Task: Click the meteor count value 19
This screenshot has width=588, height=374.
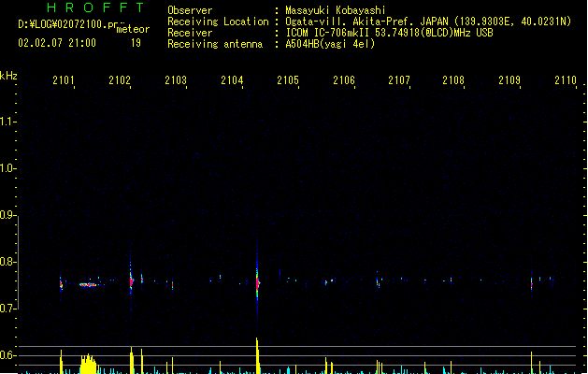Action: pyautogui.click(x=136, y=43)
